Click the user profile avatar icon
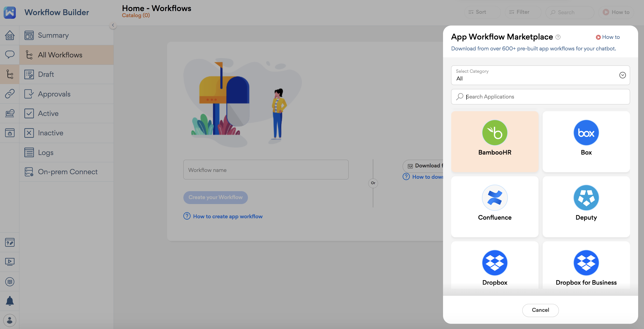Screen dimensions: 644x329 click(x=9, y=320)
